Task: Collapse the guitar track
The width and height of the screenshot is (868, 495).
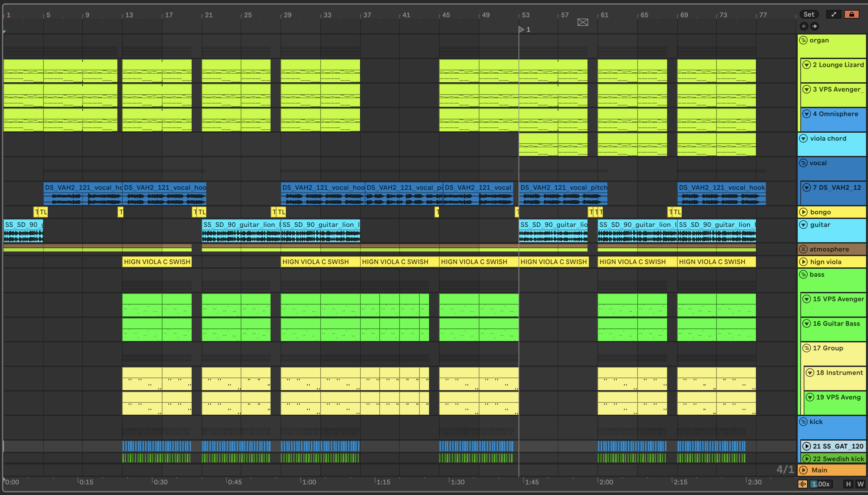Action: [803, 224]
